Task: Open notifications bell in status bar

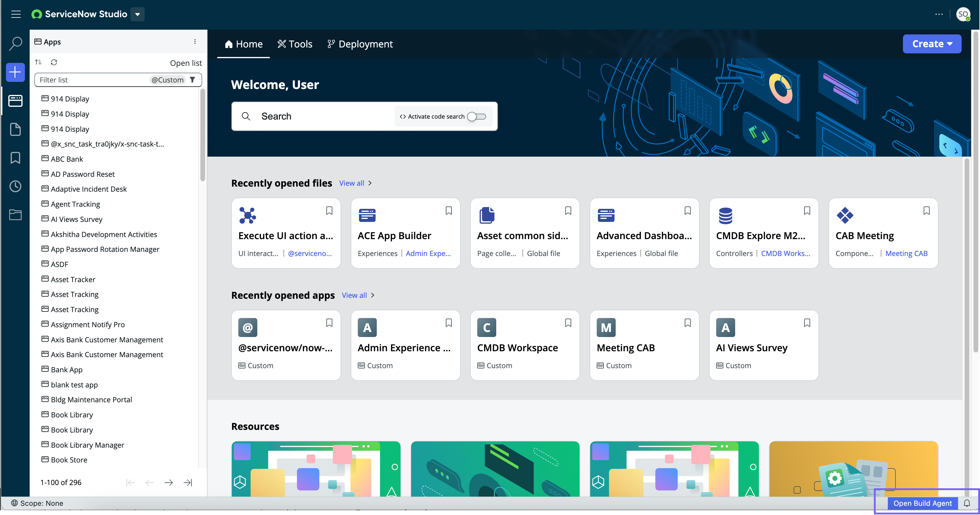Action: pos(967,503)
